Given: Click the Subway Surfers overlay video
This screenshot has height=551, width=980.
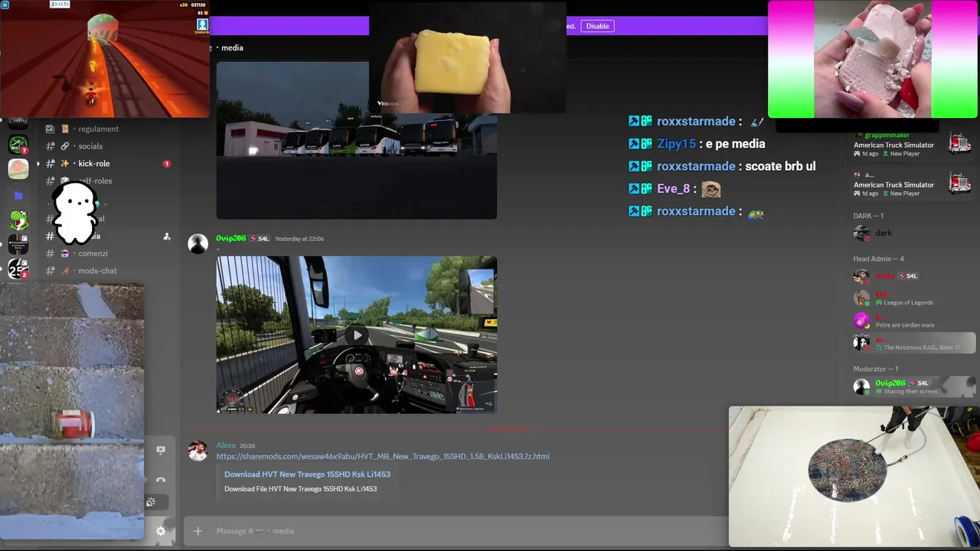Looking at the screenshot, I should click(105, 59).
